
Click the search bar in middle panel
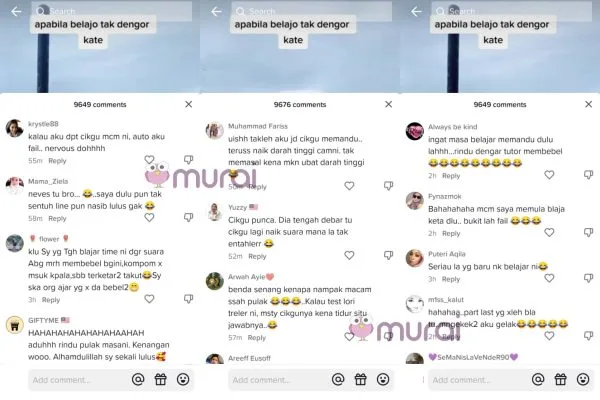[x=312, y=11]
